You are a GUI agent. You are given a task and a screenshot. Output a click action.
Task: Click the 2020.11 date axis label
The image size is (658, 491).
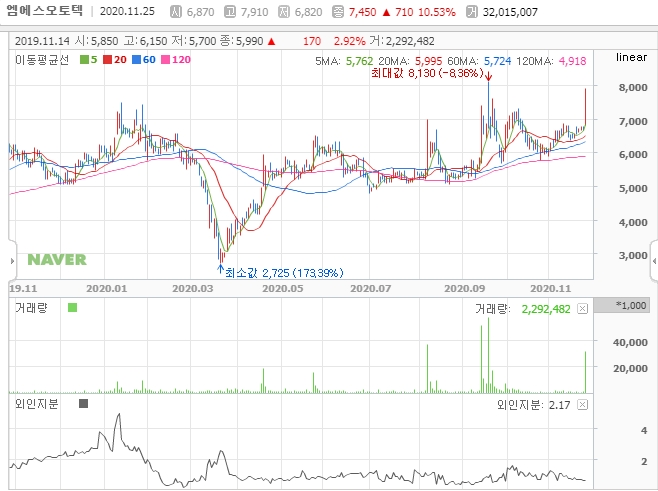pos(551,289)
